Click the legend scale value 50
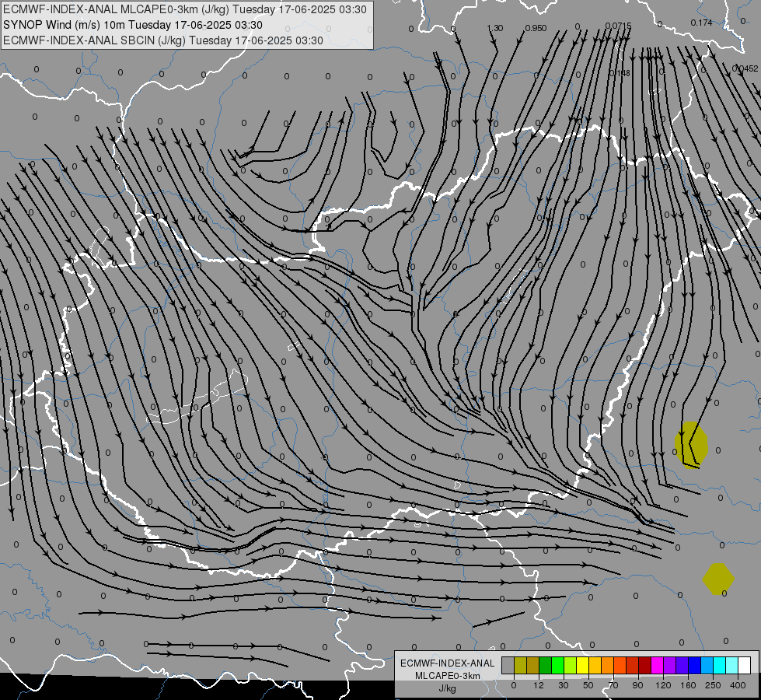This screenshot has height=700, width=761. click(x=588, y=685)
